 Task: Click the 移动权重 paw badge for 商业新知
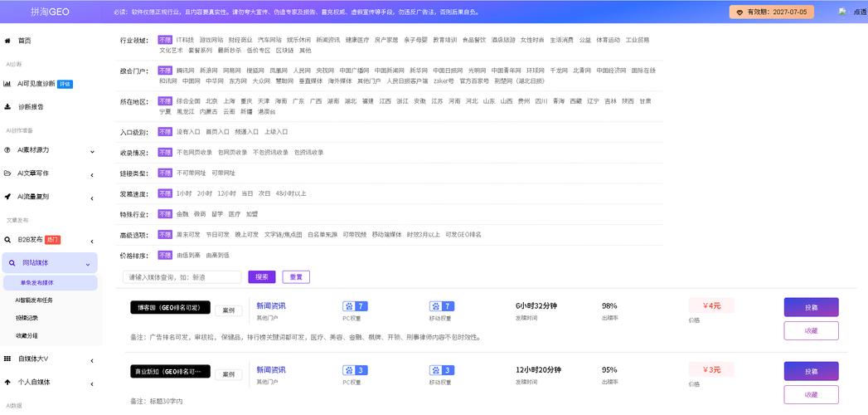(x=442, y=370)
